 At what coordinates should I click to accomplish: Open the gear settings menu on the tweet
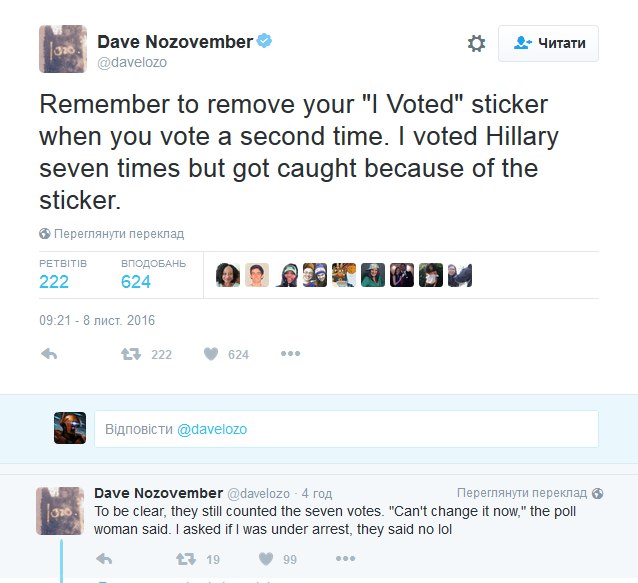pos(476,43)
